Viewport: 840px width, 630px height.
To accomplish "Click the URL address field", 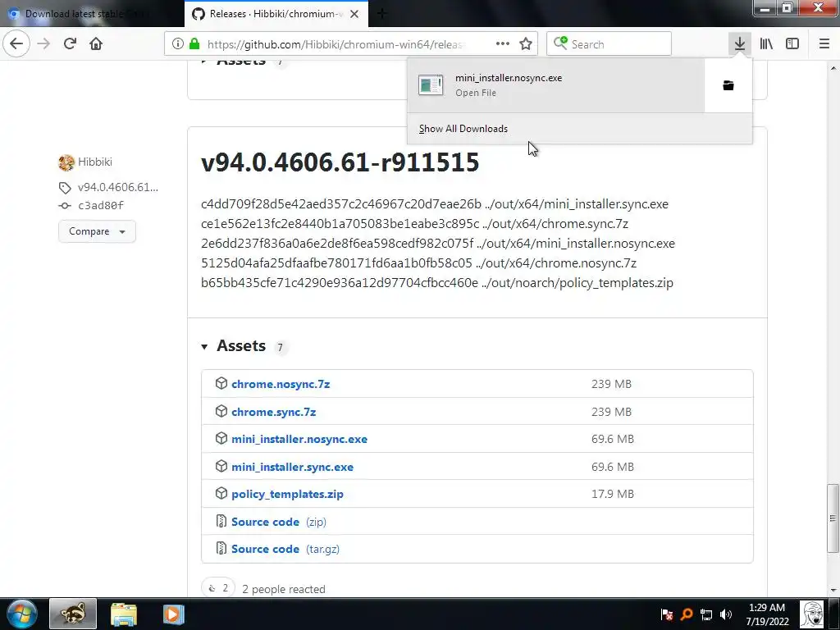I will 335,44.
